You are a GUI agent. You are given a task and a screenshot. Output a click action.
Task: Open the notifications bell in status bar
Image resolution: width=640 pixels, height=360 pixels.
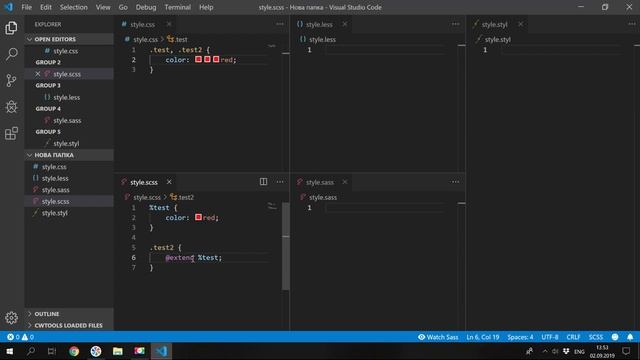(x=630, y=337)
